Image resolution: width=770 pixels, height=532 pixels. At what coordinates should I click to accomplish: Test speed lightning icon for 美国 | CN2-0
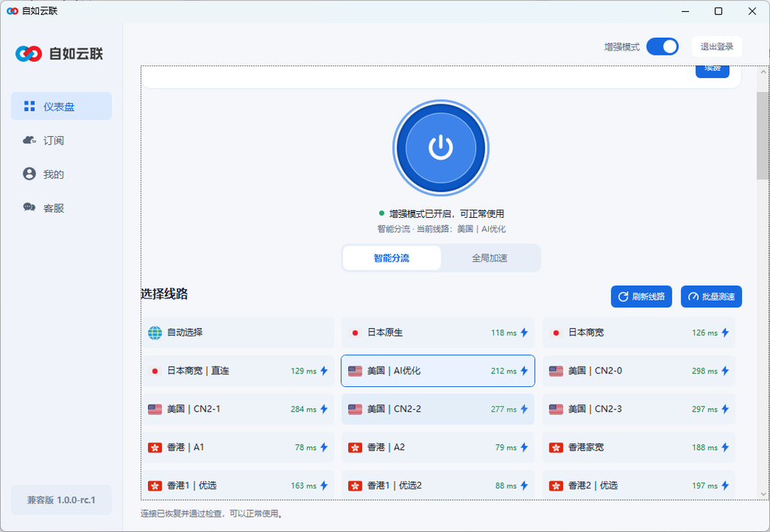[x=726, y=370]
